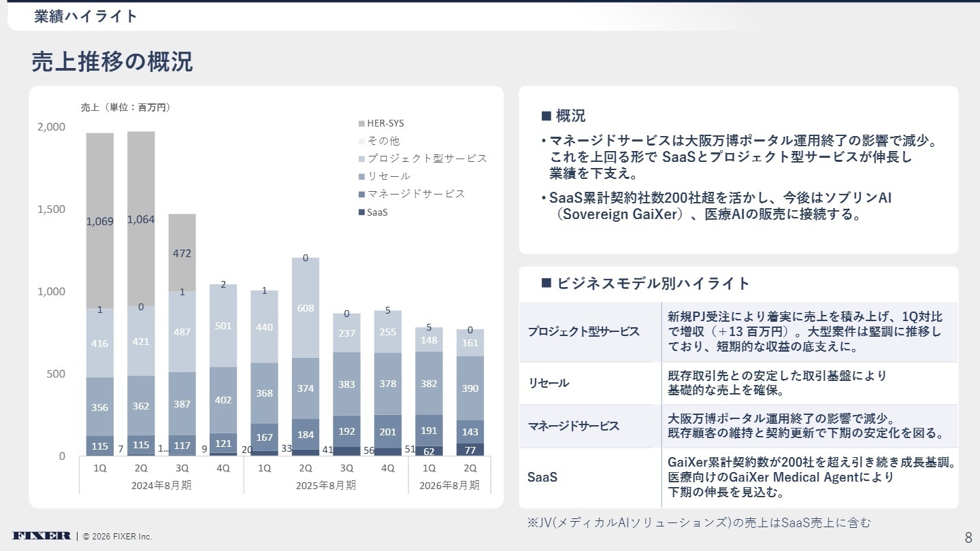This screenshot has width=980, height=551.
Task: Click the 487 project service bar value
Action: (x=182, y=332)
